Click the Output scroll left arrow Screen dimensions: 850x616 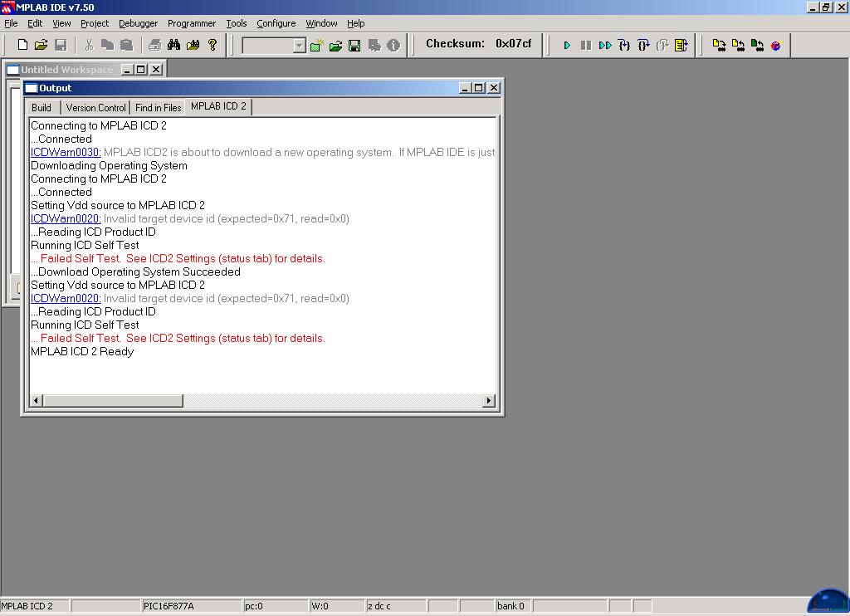37,401
